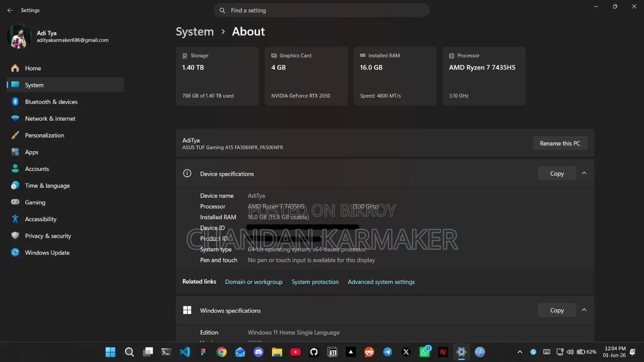The width and height of the screenshot is (644, 362).
Task: Open the X app from the taskbar
Action: [x=406, y=352]
